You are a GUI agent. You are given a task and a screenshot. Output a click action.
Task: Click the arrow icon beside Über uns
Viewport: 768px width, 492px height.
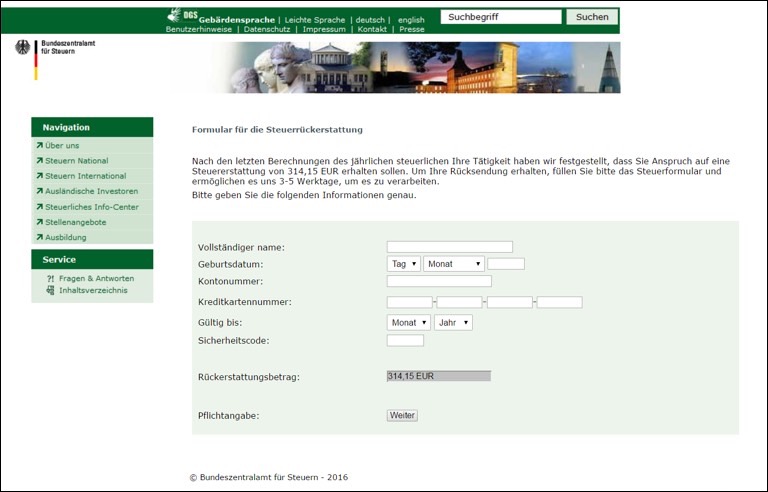point(39,145)
